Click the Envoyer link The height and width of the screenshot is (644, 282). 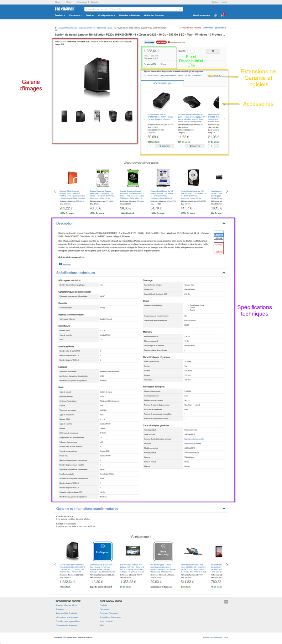tap(208, 28)
